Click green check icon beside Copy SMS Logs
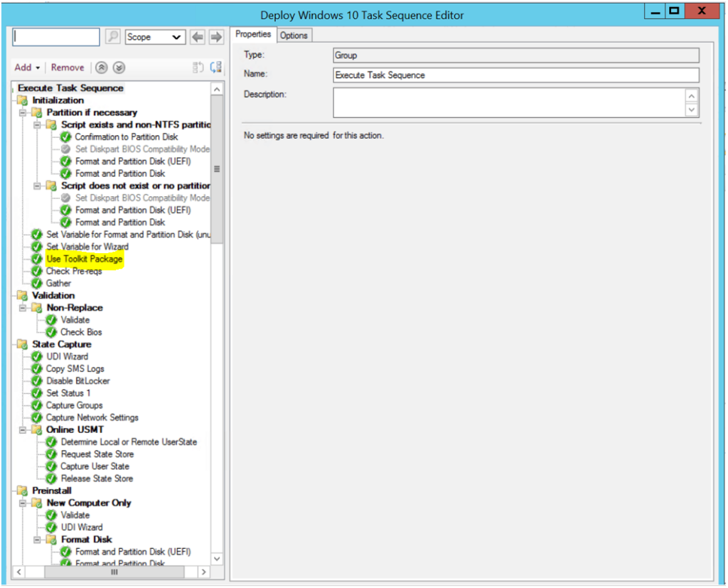This screenshot has width=728, height=588. click(37, 369)
